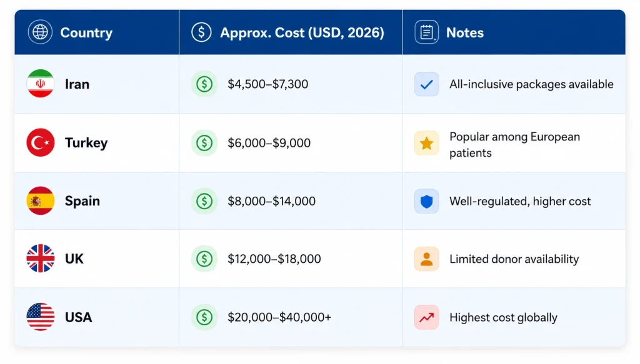The image size is (640, 364).
Task: Click the Turkey flag icon
Action: coord(41,142)
